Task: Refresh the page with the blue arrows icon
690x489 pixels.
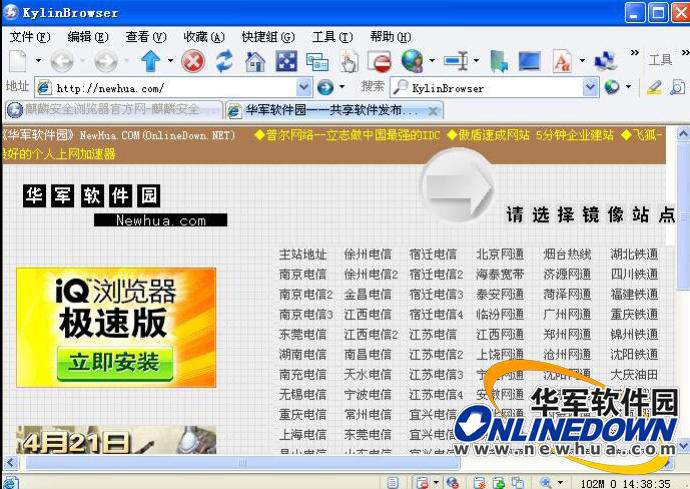Action: coord(224,61)
